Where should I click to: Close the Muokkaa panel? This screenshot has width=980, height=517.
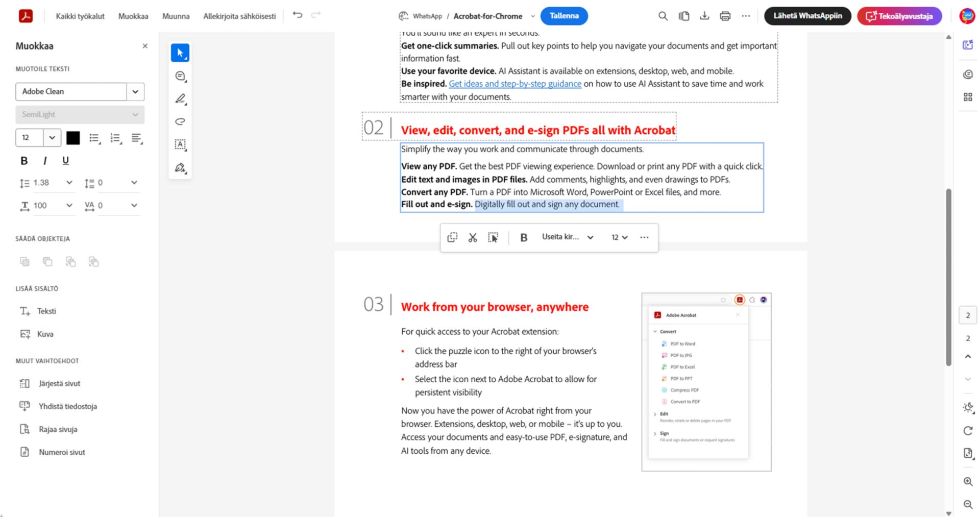(x=145, y=46)
